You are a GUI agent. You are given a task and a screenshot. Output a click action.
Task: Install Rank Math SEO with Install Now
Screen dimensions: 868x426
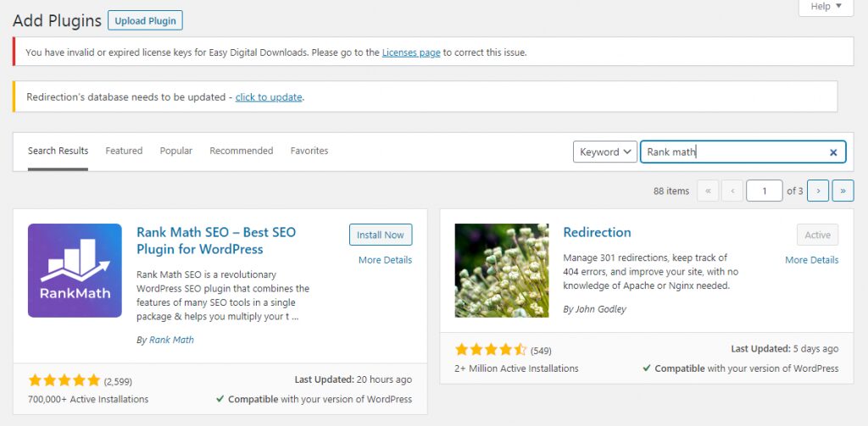(381, 235)
